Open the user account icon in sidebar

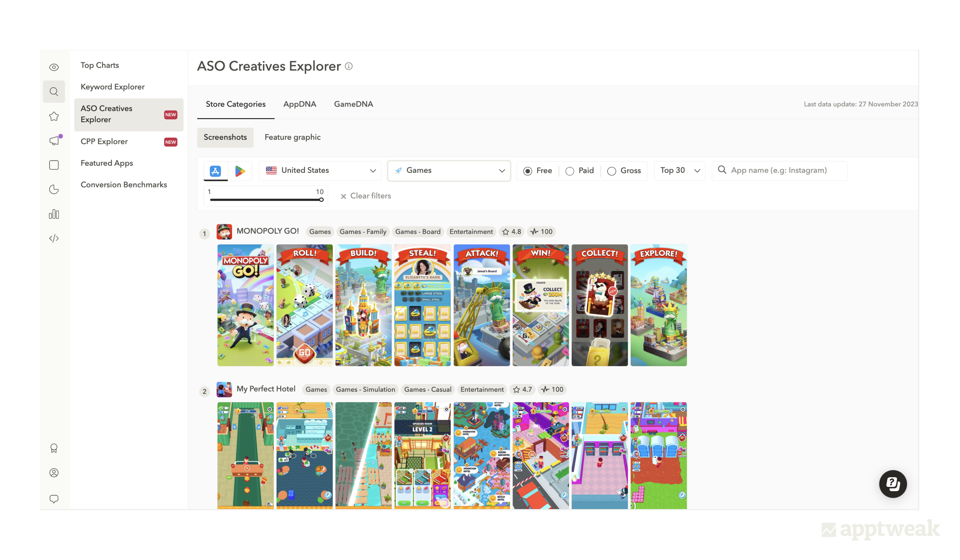(54, 473)
